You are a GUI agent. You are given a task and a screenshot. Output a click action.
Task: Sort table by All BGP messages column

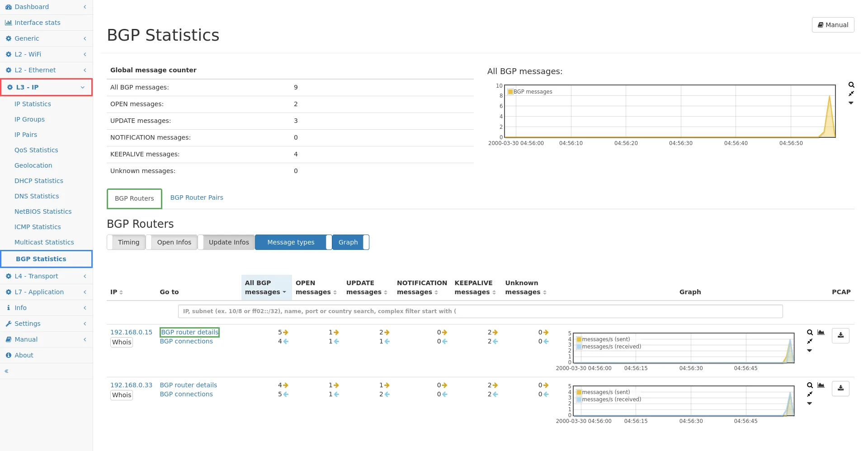click(x=265, y=287)
